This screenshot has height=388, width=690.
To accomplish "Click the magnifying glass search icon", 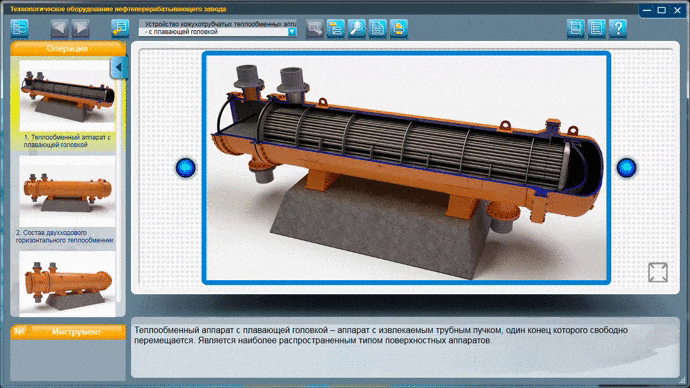I will tap(357, 29).
